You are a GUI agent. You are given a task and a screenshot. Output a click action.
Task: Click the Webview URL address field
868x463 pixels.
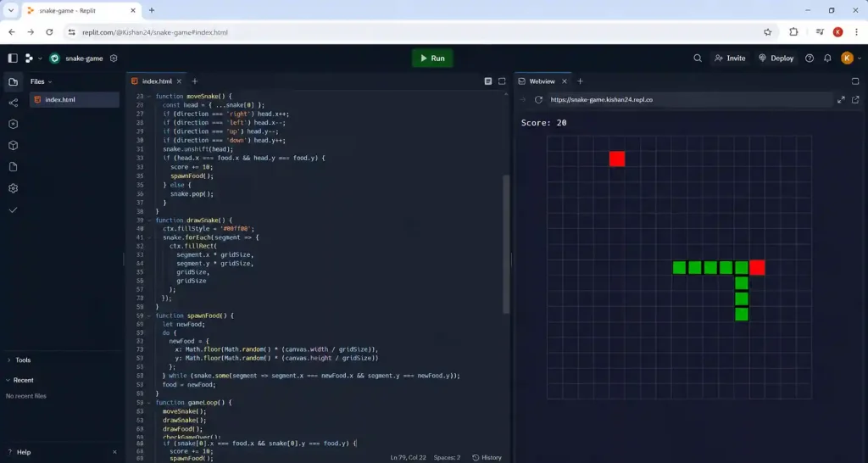pos(689,100)
